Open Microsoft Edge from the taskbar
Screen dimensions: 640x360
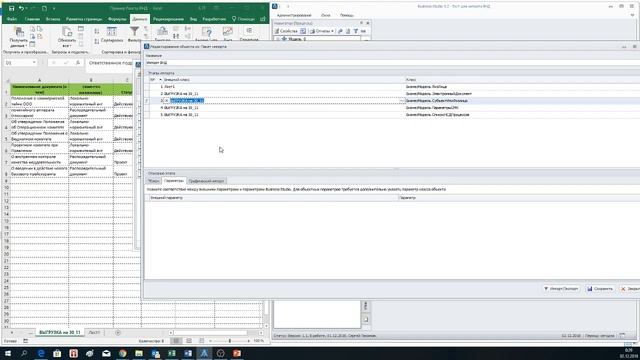pos(41,353)
